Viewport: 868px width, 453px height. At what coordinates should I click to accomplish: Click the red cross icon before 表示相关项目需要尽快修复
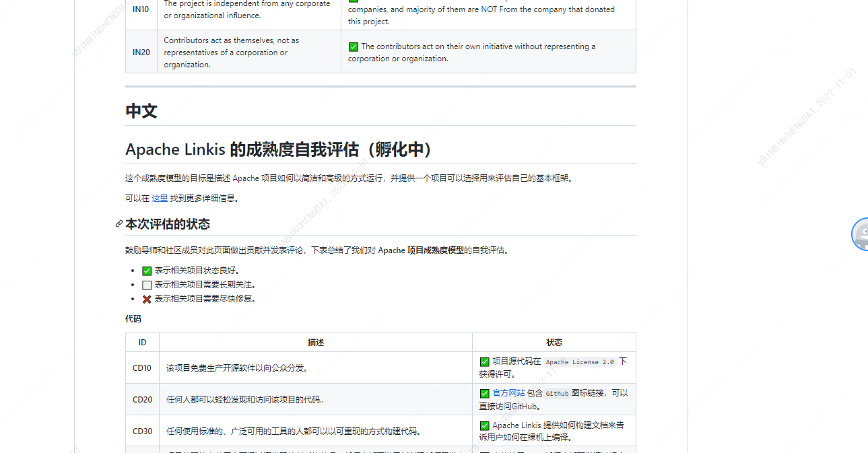coord(147,299)
